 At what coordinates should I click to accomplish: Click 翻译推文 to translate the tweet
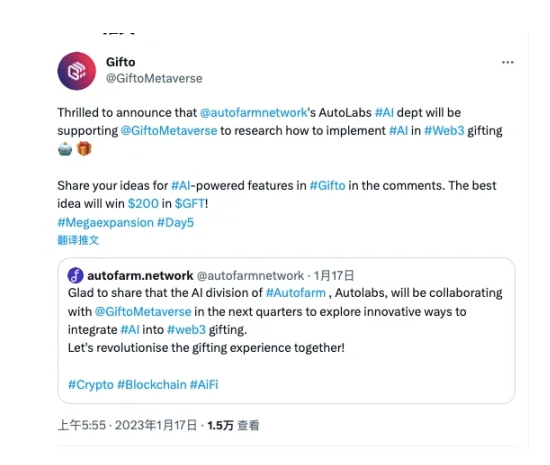[78, 240]
